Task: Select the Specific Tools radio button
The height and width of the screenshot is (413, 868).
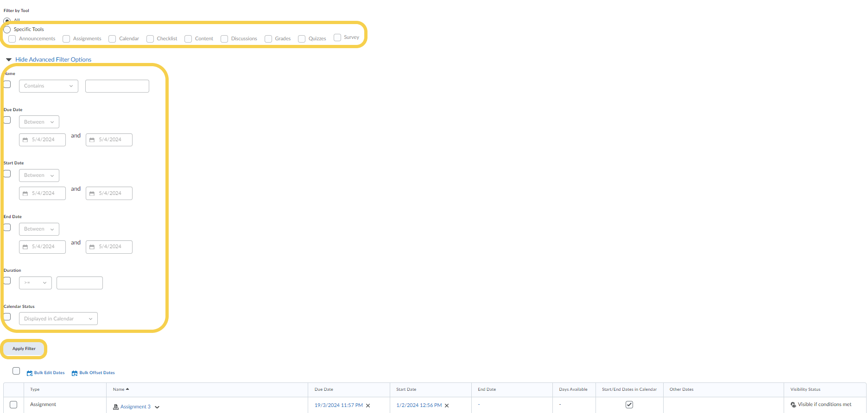Action: point(7,30)
